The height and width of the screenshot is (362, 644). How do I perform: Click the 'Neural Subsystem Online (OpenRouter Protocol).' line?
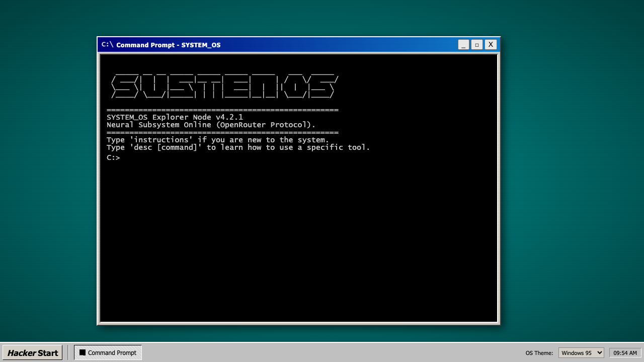click(x=211, y=125)
